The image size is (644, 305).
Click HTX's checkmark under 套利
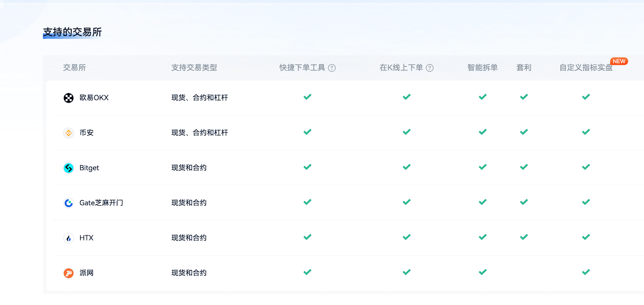524,237
